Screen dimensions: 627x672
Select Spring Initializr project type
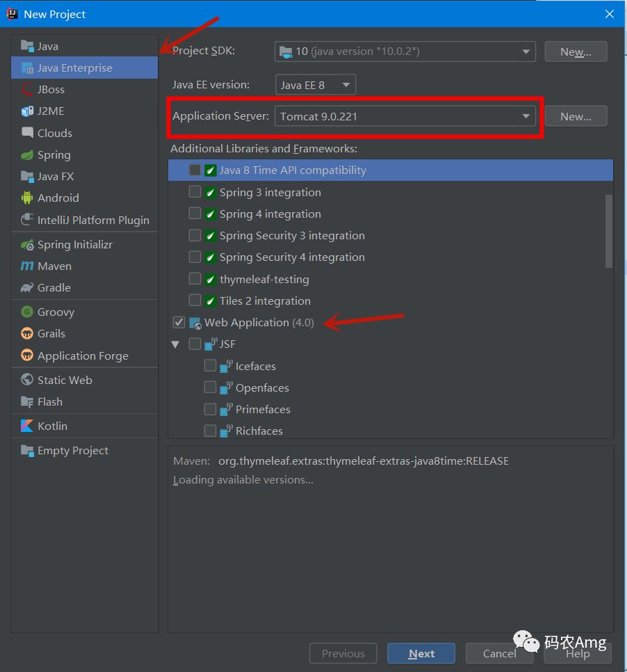[x=84, y=244]
